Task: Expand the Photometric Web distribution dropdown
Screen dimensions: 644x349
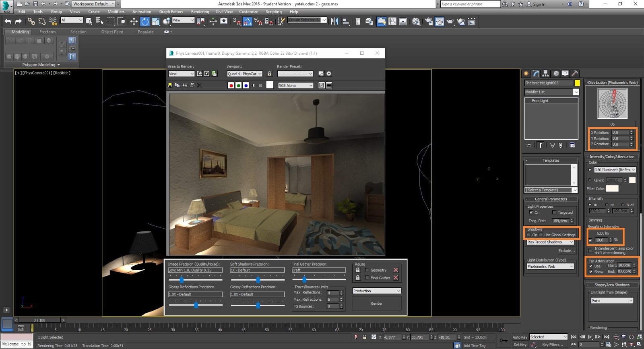Action: (x=550, y=266)
